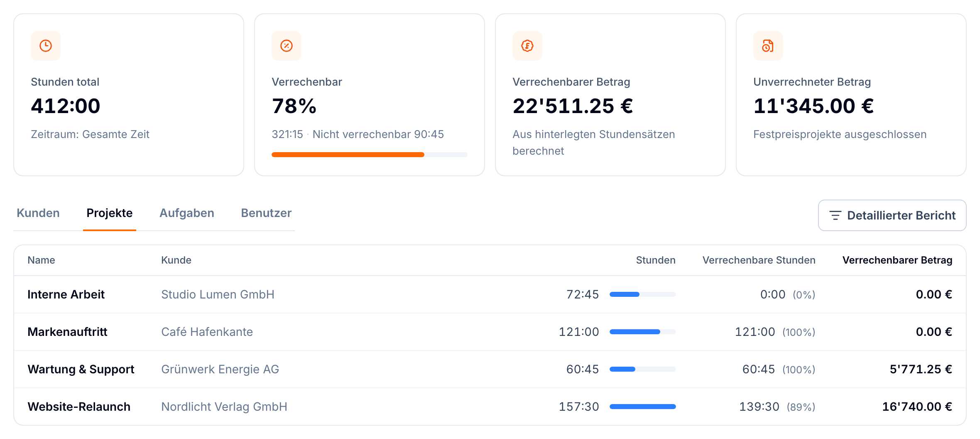Click the 5'771.25 € amount cell
This screenshot has width=980, height=439.
tap(921, 369)
